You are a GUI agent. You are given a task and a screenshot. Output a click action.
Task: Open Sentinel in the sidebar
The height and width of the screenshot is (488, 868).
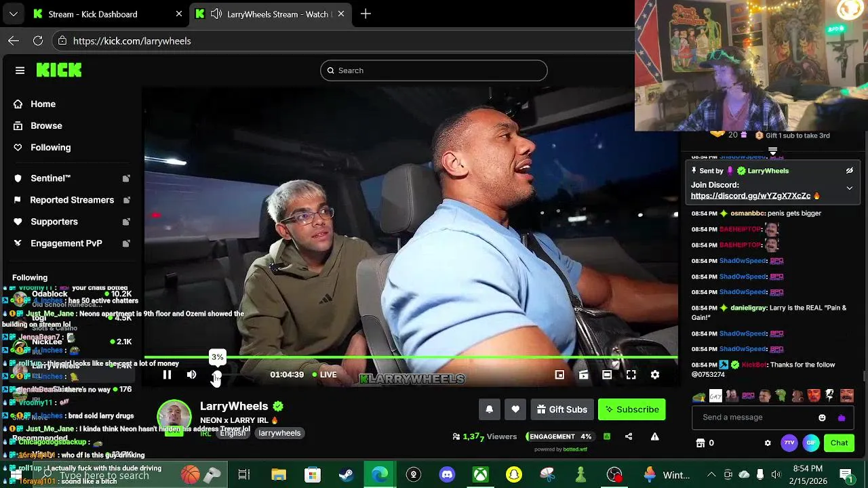tap(50, 178)
